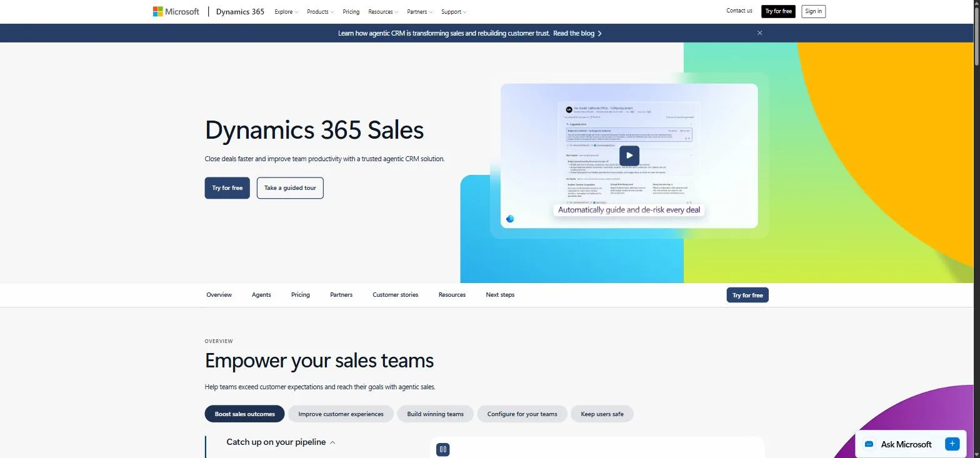This screenshot has width=980, height=458.
Task: Jump to Next steps section
Action: [x=500, y=295]
